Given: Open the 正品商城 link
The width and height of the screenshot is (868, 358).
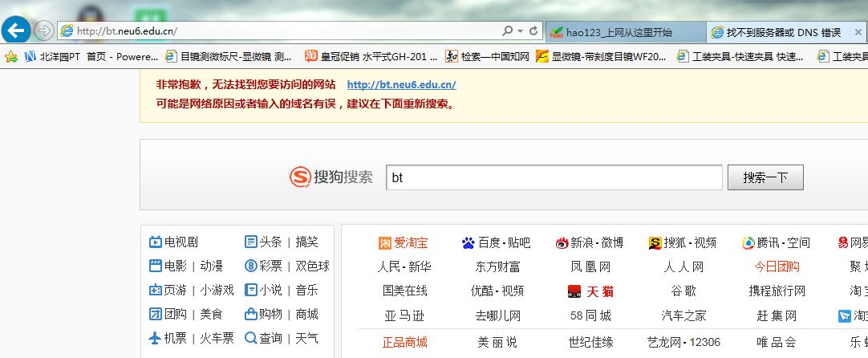Looking at the screenshot, I should click(404, 343).
